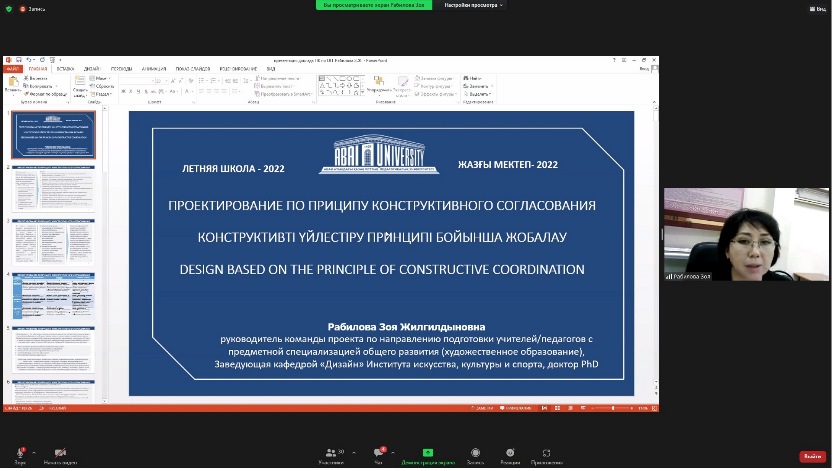Expand the arrow next to Chat

(393, 452)
